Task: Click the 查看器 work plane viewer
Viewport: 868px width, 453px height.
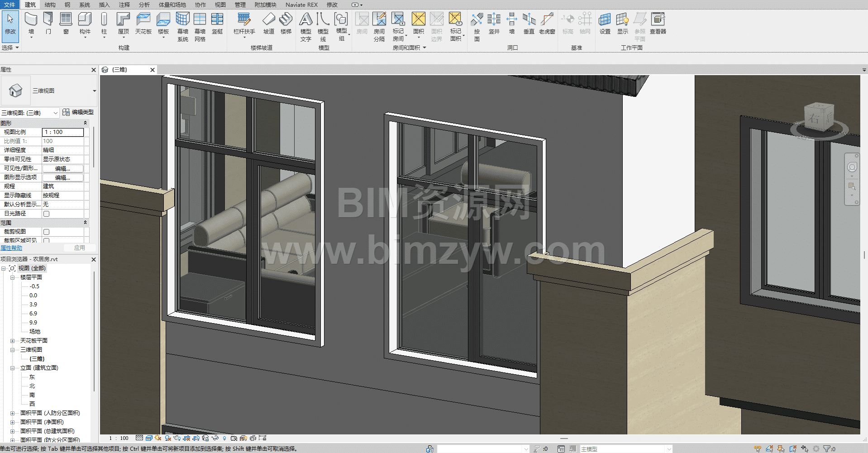Action: [658, 24]
